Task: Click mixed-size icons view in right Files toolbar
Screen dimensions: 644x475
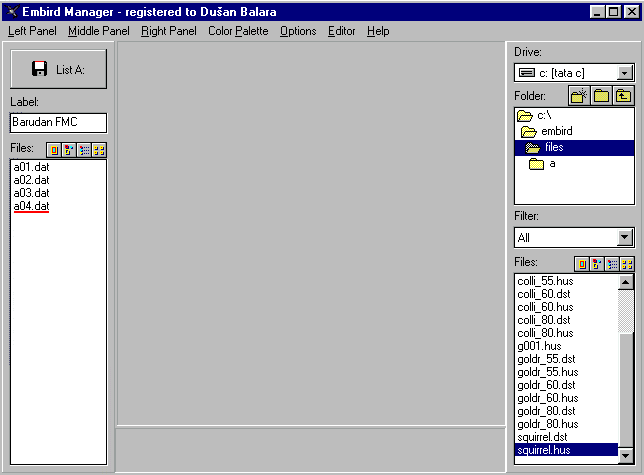Action: [597, 264]
